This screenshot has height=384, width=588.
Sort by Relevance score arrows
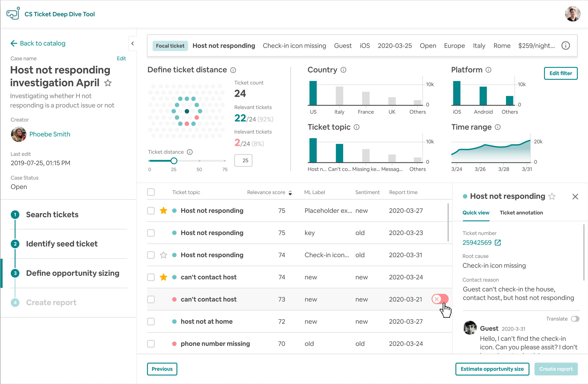290,193
